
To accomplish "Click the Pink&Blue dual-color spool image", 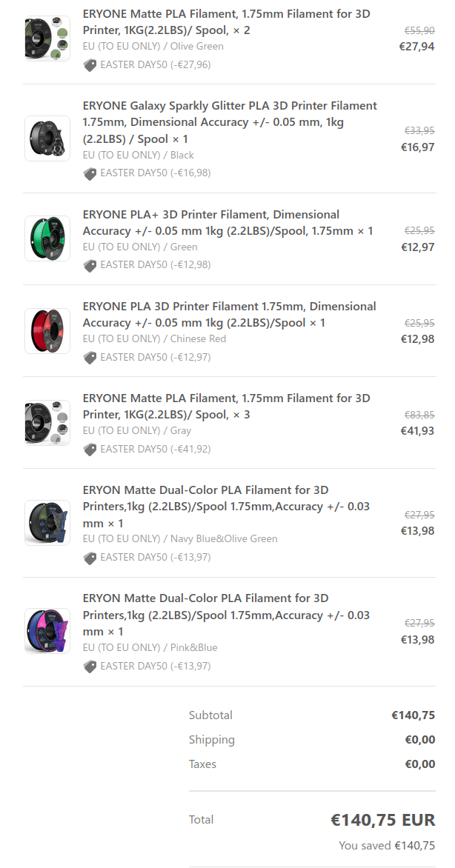I will click(47, 631).
